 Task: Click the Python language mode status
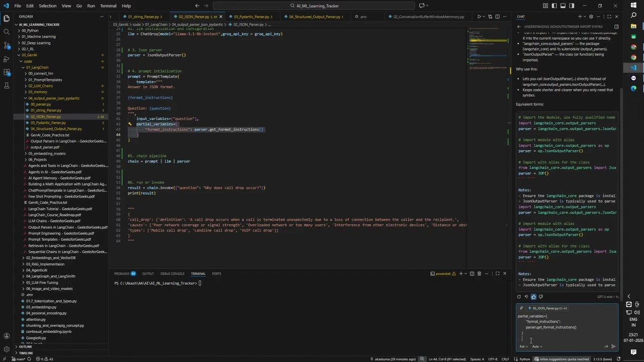click(x=525, y=359)
